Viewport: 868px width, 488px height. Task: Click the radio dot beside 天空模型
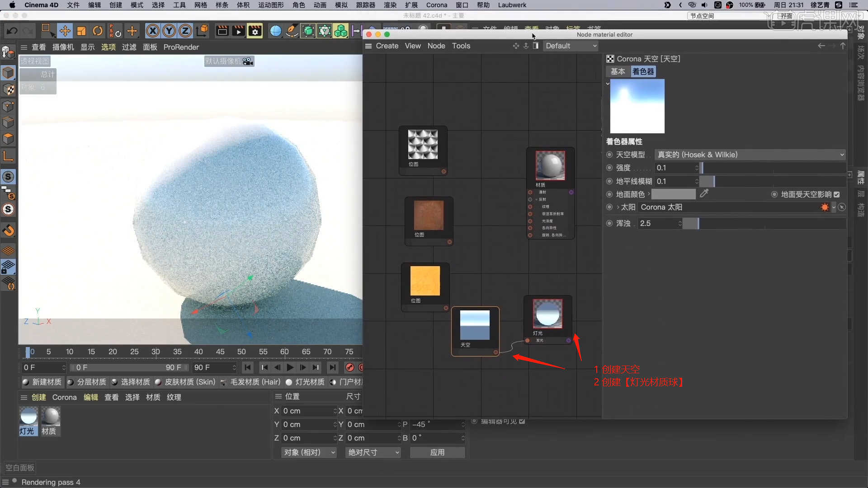609,155
